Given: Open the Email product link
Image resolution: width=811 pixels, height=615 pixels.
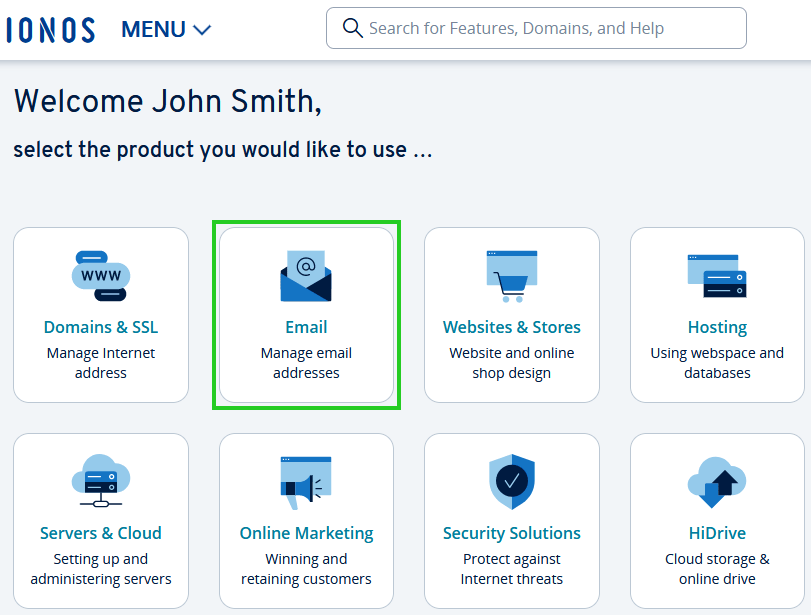Looking at the screenshot, I should point(306,327).
